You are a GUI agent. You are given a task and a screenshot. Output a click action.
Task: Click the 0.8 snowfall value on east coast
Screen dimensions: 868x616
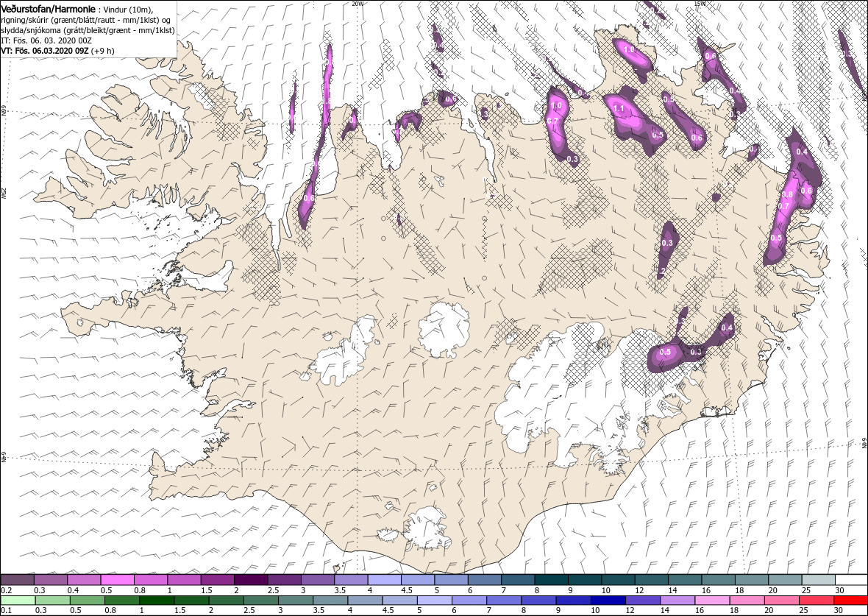coord(789,194)
